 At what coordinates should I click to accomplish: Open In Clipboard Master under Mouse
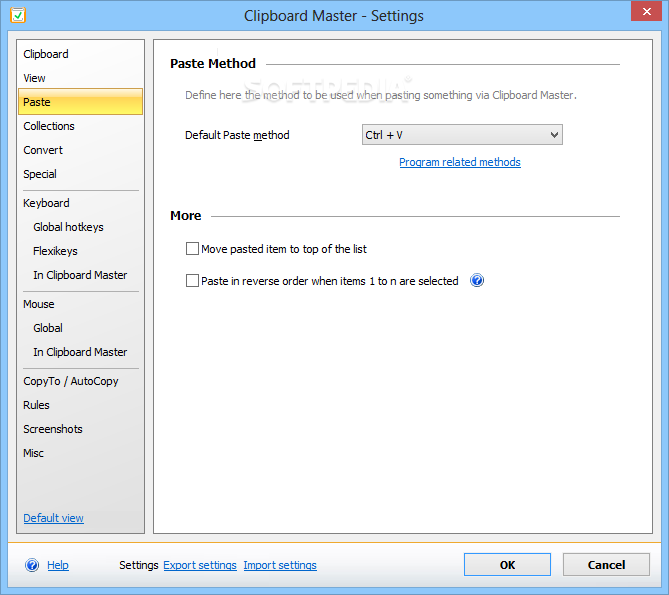point(81,352)
